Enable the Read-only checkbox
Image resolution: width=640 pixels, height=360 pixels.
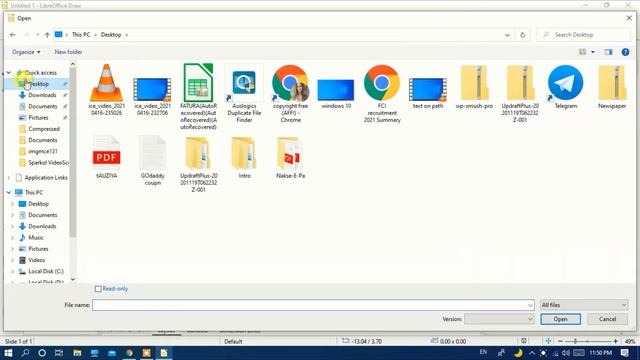click(x=98, y=289)
